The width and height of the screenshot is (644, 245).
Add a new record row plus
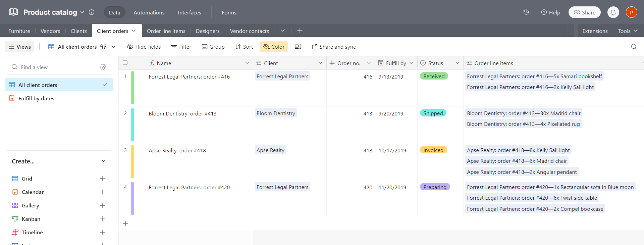(125, 224)
